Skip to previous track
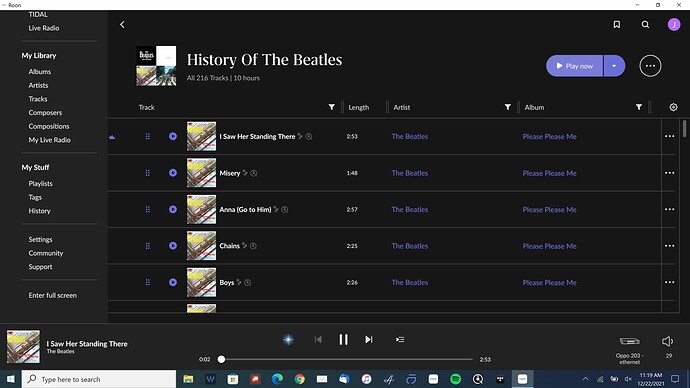690x388 pixels. tap(318, 340)
